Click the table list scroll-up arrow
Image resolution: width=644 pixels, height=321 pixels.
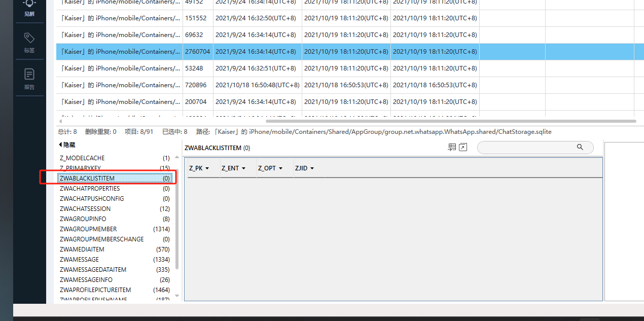click(177, 157)
